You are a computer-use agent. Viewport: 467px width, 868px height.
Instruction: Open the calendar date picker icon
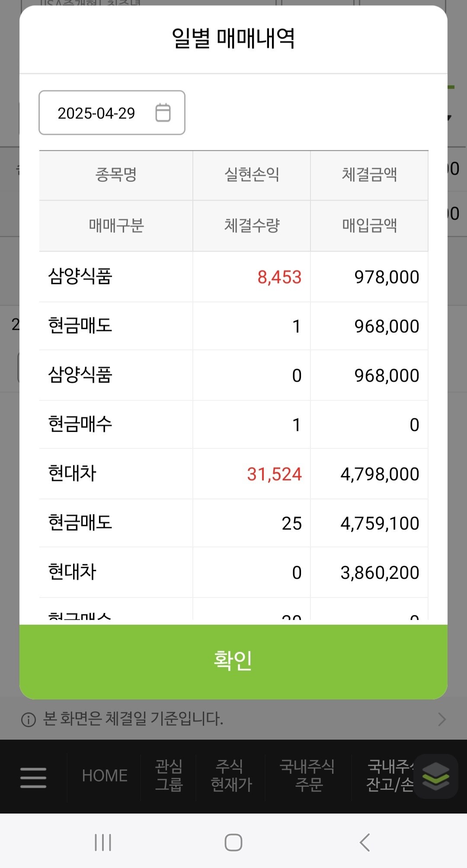(163, 113)
